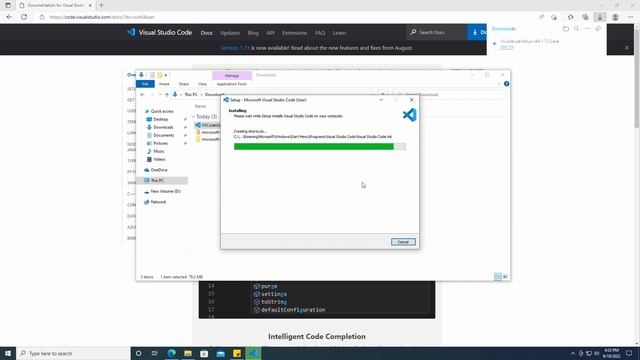Click the installation progress bar

pos(320,147)
